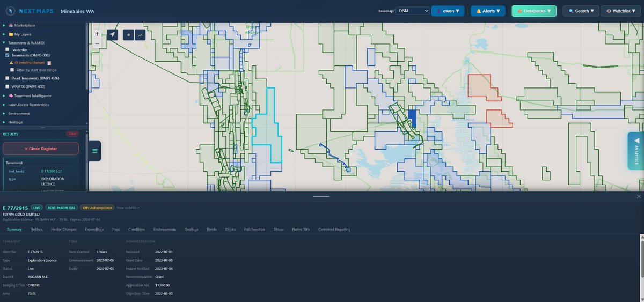Collapse Tenements & WAMEX section

[x=4, y=42]
